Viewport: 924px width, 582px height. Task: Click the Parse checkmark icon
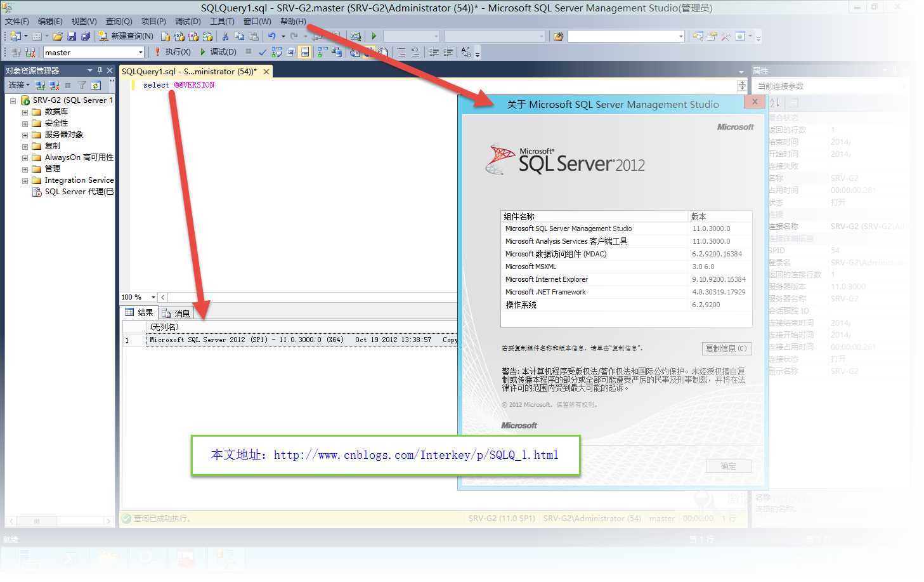click(262, 52)
